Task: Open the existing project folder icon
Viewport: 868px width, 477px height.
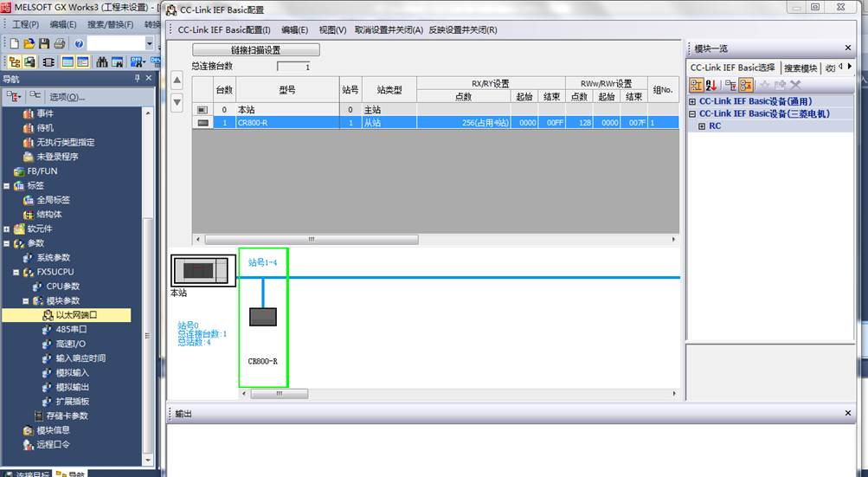Action: (x=29, y=43)
